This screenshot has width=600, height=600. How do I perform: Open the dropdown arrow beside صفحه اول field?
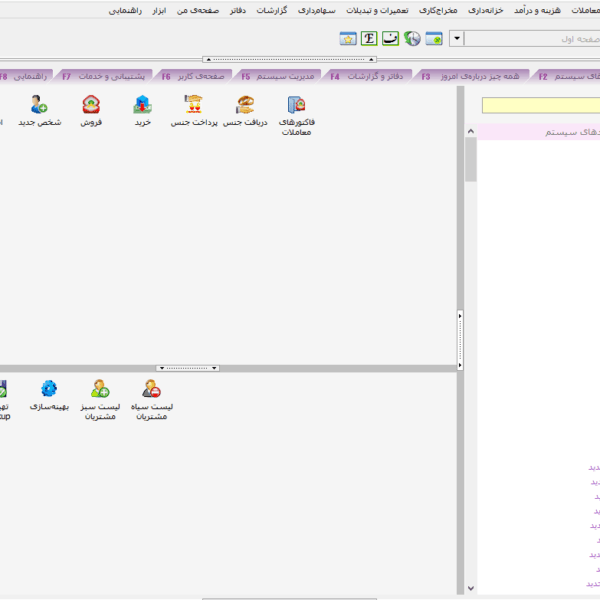pos(457,39)
